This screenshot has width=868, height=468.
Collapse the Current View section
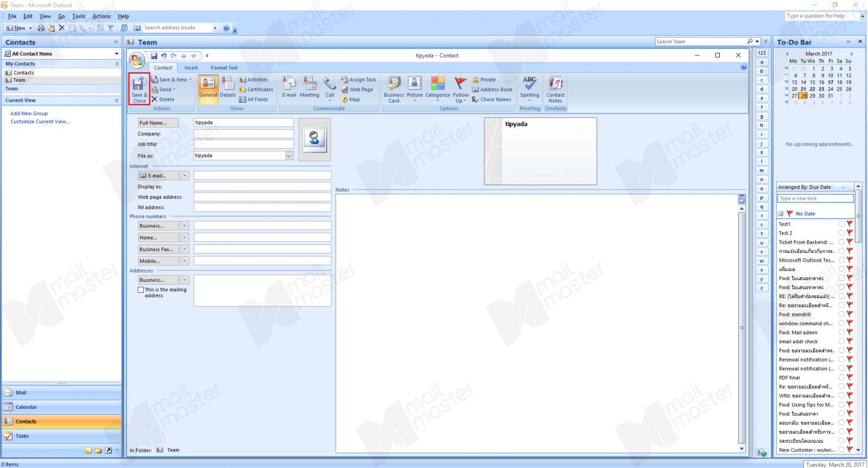click(117, 100)
